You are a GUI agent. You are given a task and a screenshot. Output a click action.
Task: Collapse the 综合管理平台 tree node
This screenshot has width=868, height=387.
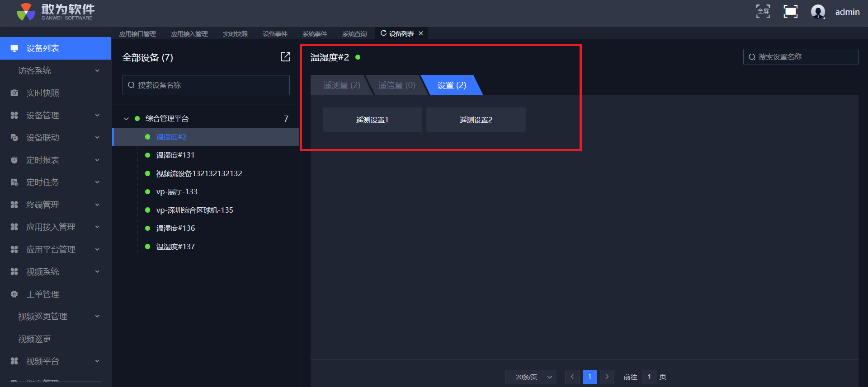(126, 119)
